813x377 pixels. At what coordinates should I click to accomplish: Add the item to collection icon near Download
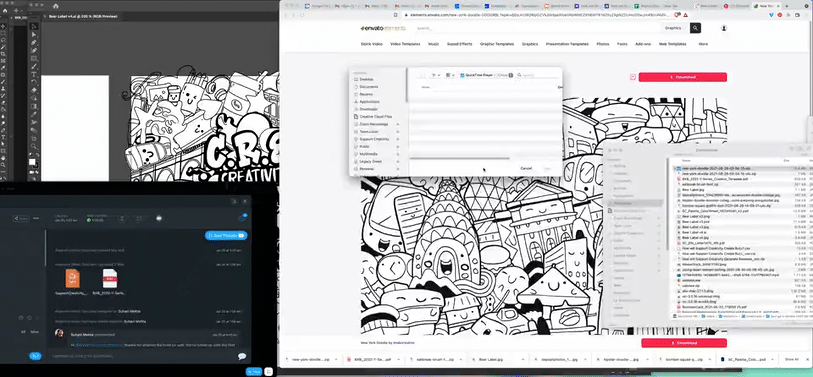633,77
